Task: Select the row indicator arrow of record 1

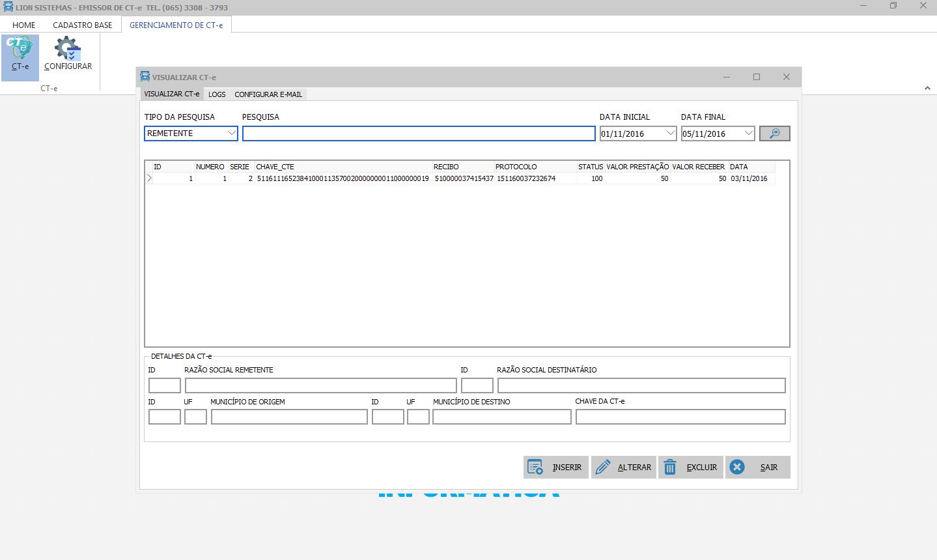Action: tap(149, 178)
